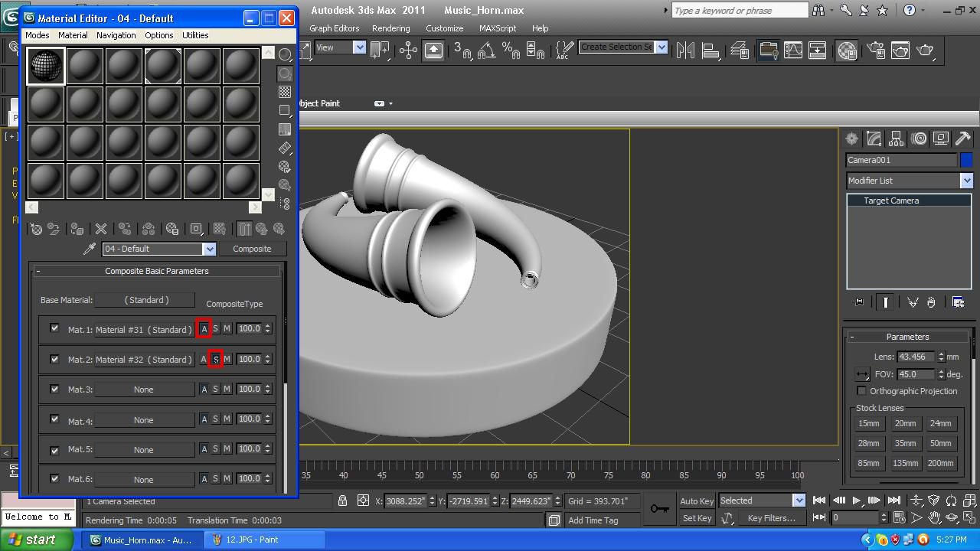The width and height of the screenshot is (980, 551).
Task: Enable Orthographic Projection in camera parameters
Action: 862,391
